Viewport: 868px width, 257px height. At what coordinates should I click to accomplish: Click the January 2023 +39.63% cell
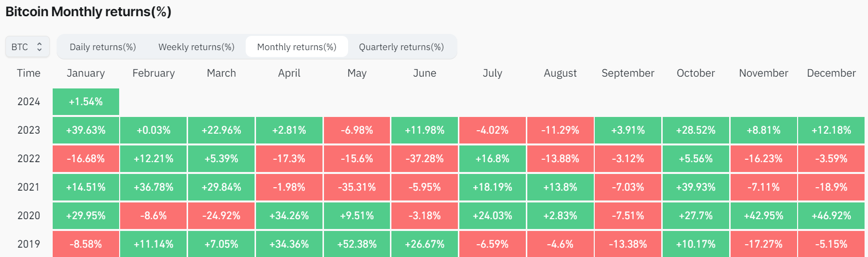pos(86,130)
